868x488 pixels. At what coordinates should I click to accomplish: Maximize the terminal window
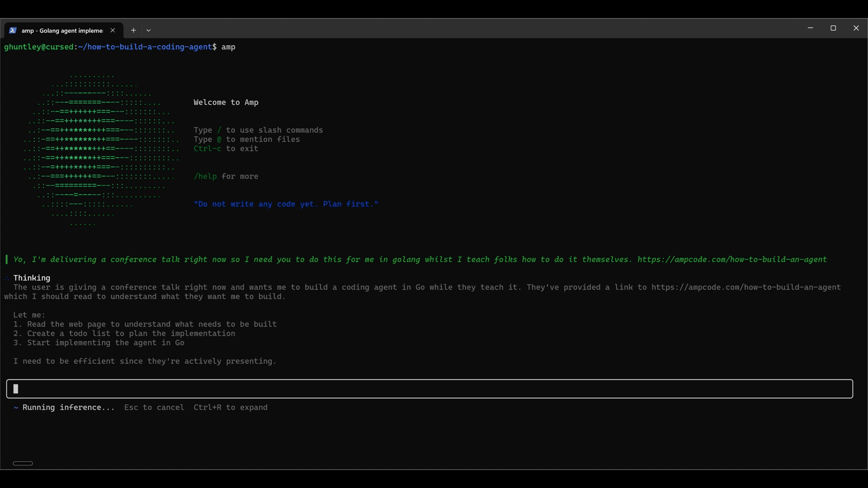tap(833, 28)
